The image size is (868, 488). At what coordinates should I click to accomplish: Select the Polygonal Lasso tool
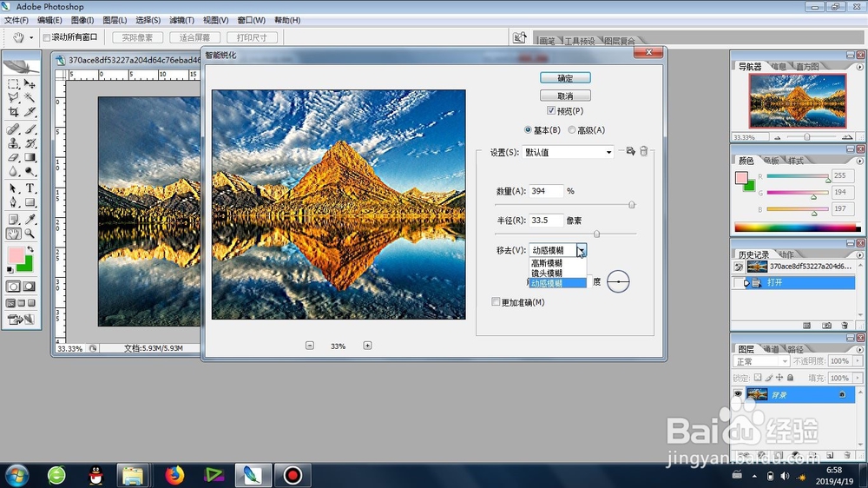click(x=13, y=98)
